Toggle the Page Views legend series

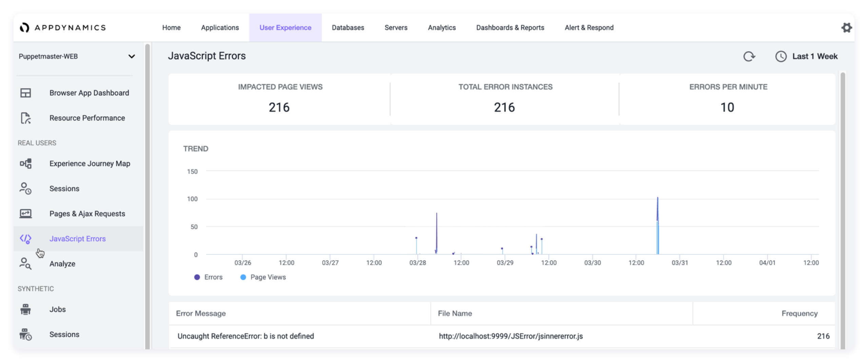pyautogui.click(x=263, y=277)
